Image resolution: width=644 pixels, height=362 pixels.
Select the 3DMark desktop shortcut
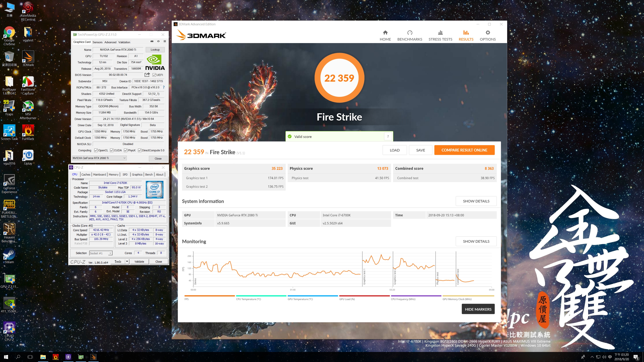pyautogui.click(x=28, y=59)
